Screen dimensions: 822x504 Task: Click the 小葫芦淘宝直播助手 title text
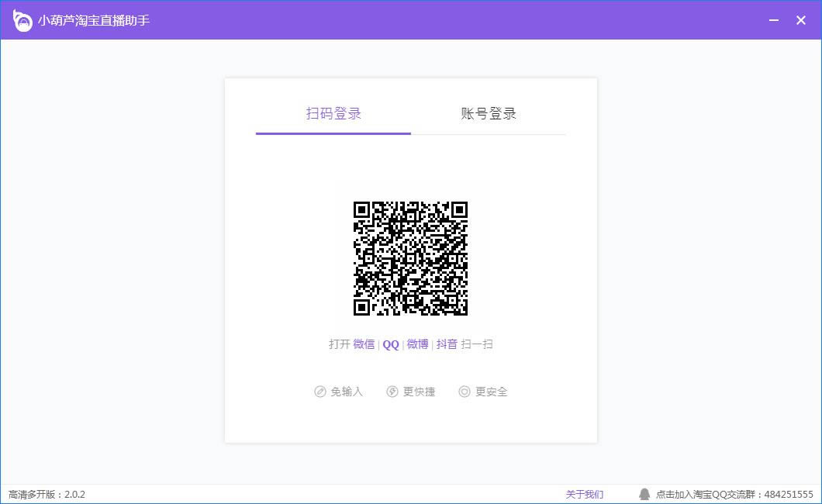[x=94, y=20]
